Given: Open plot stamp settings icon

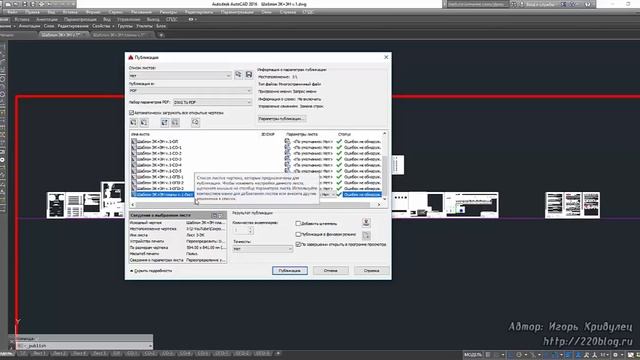Looking at the screenshot, I should pos(366,222).
